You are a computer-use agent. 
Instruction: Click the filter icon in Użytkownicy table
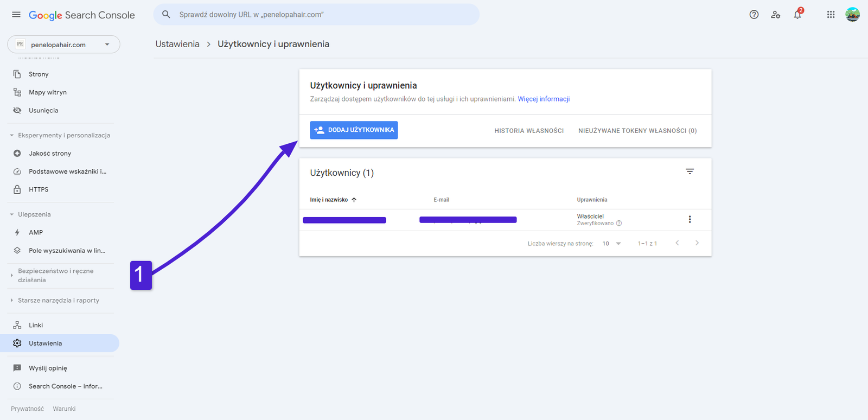point(690,171)
